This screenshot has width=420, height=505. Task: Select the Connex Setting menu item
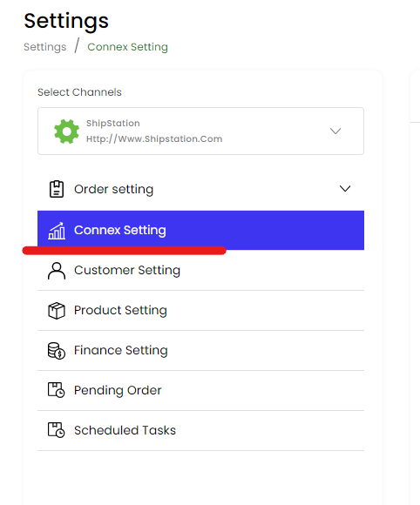pyautogui.click(x=200, y=230)
